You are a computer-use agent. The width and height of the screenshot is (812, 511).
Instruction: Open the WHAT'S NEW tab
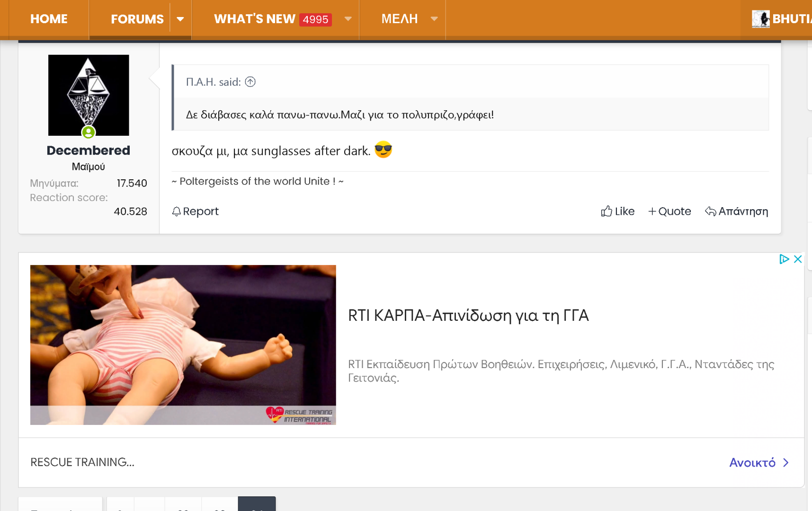coord(255,19)
